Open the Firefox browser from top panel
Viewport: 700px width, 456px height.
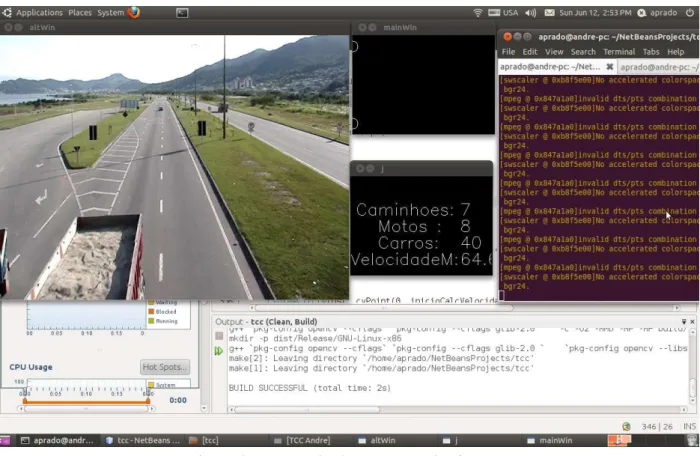[133, 12]
